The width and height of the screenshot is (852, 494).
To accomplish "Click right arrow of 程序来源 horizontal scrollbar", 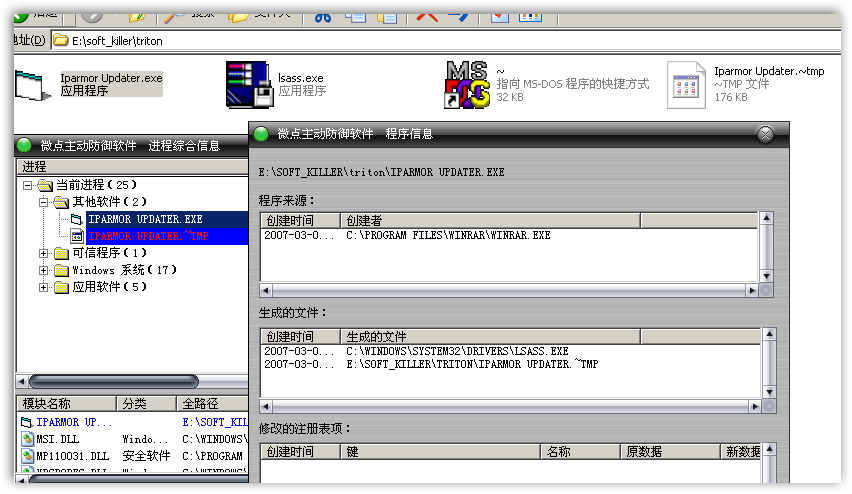I will 752,290.
